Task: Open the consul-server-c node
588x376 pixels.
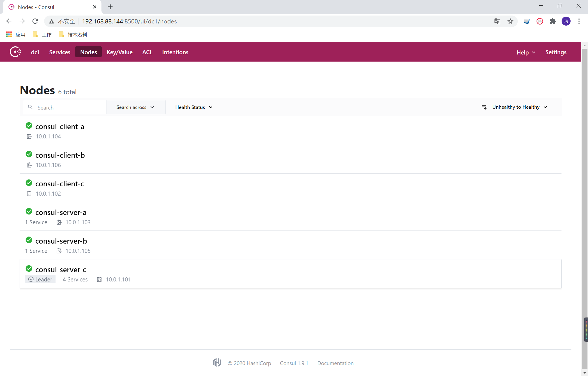Action: [x=61, y=270]
